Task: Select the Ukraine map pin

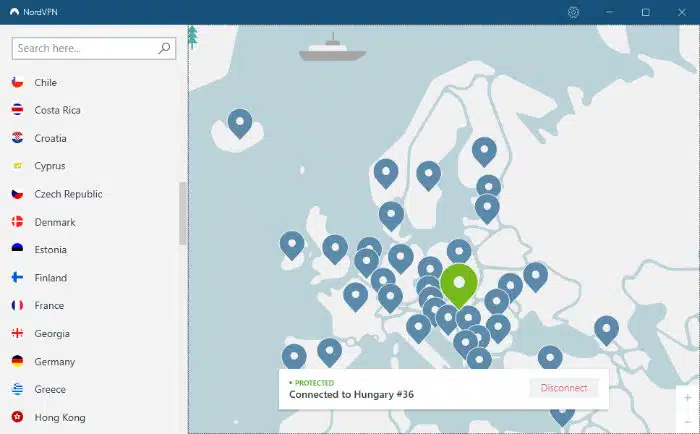Action: tap(535, 276)
